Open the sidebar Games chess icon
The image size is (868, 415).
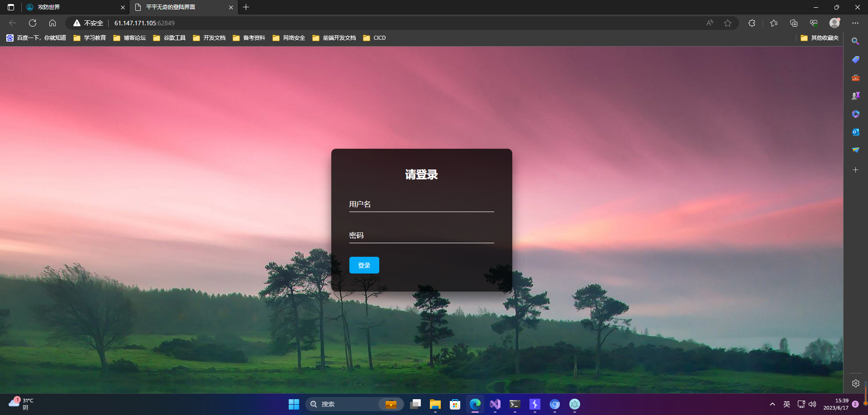pyautogui.click(x=855, y=96)
